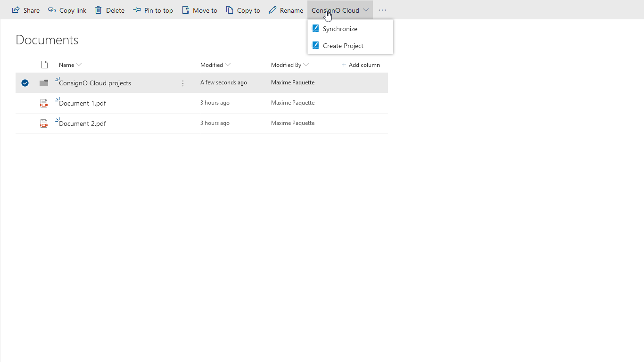The height and width of the screenshot is (362, 644).
Task: Open the Modified By column dropdown
Action: pyautogui.click(x=306, y=65)
